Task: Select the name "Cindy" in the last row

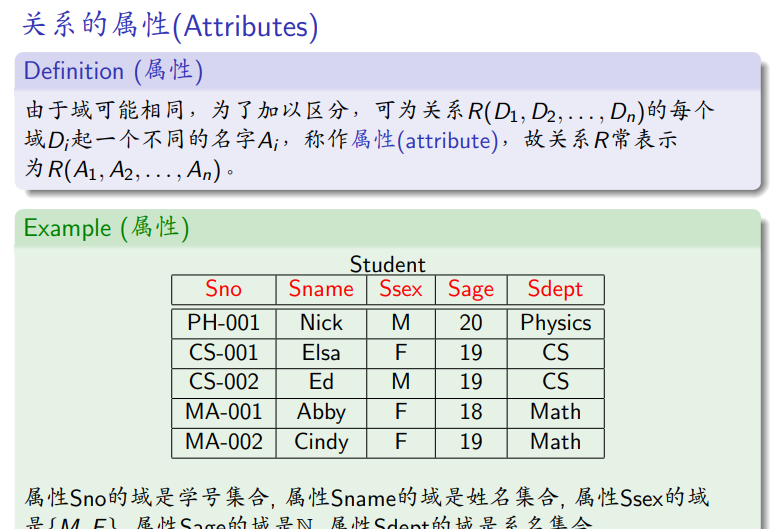Action: point(321,442)
